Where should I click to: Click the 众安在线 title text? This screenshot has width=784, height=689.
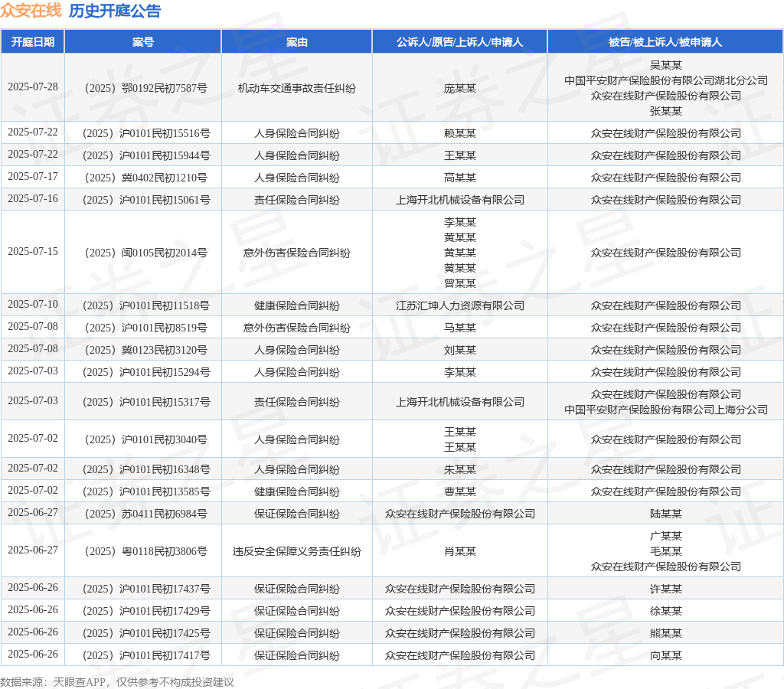(x=31, y=11)
